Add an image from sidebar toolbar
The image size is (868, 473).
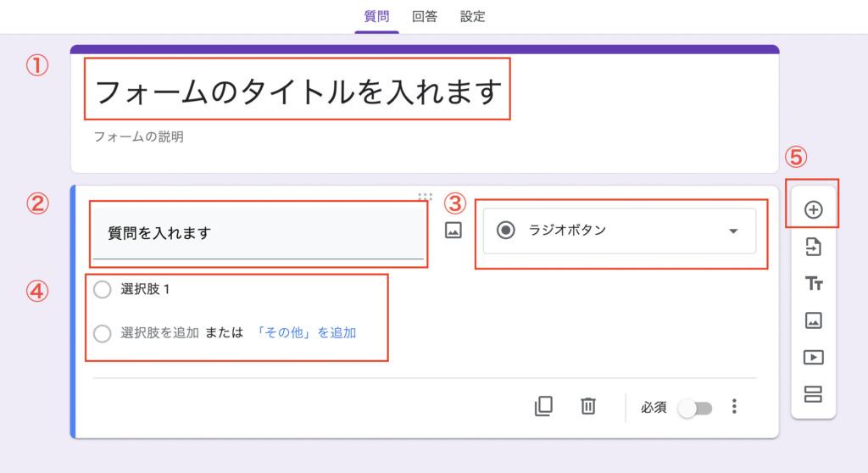[813, 320]
